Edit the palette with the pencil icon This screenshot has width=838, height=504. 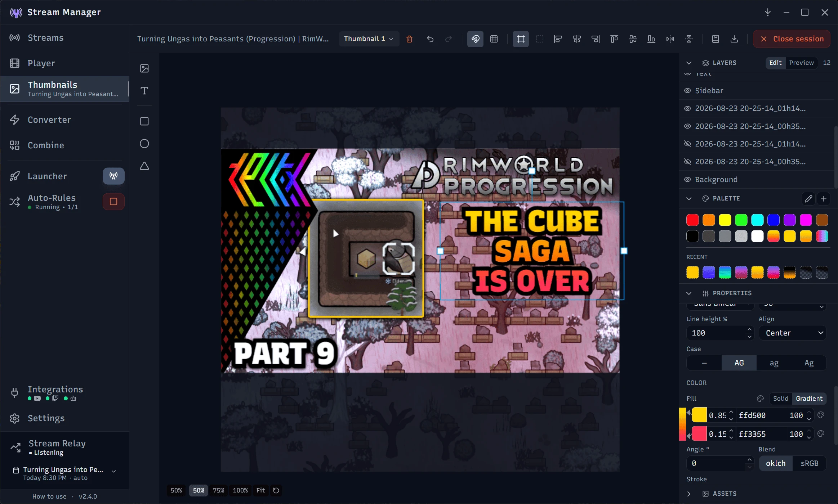pyautogui.click(x=808, y=199)
